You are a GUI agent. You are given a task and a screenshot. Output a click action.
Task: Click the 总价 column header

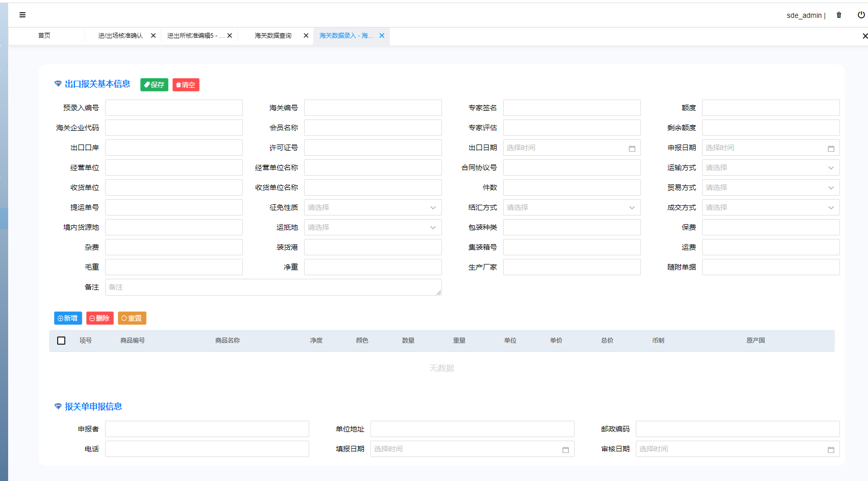[x=607, y=341]
